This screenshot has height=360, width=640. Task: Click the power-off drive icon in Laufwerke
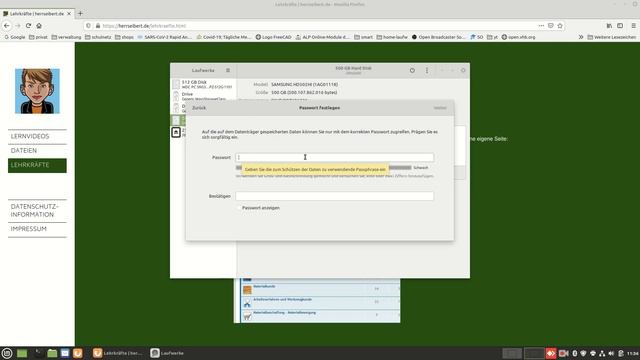pos(412,70)
